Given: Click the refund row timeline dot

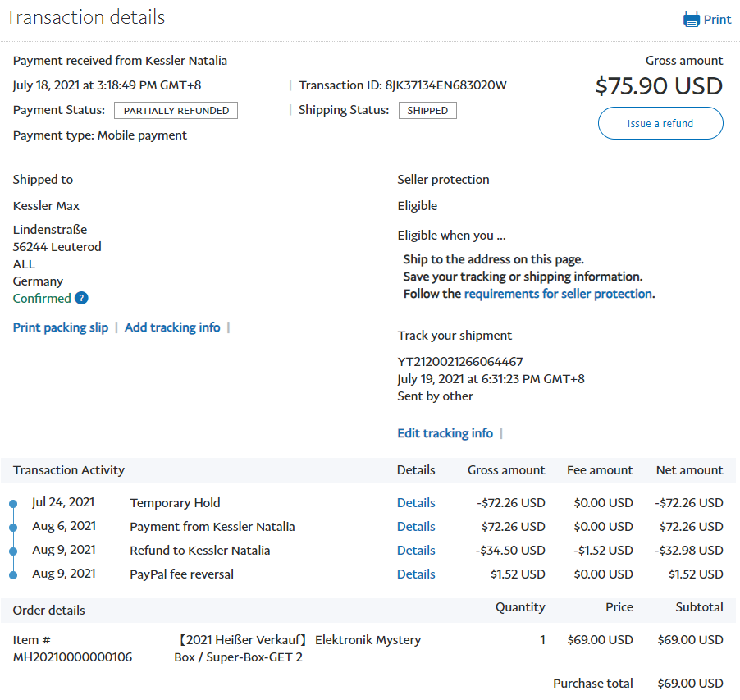Looking at the screenshot, I should [x=13, y=551].
